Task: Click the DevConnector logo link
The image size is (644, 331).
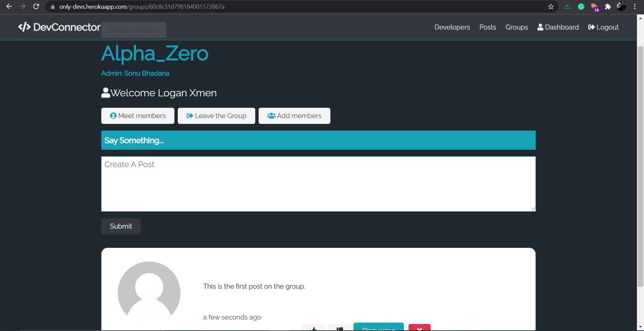Action: (x=59, y=27)
